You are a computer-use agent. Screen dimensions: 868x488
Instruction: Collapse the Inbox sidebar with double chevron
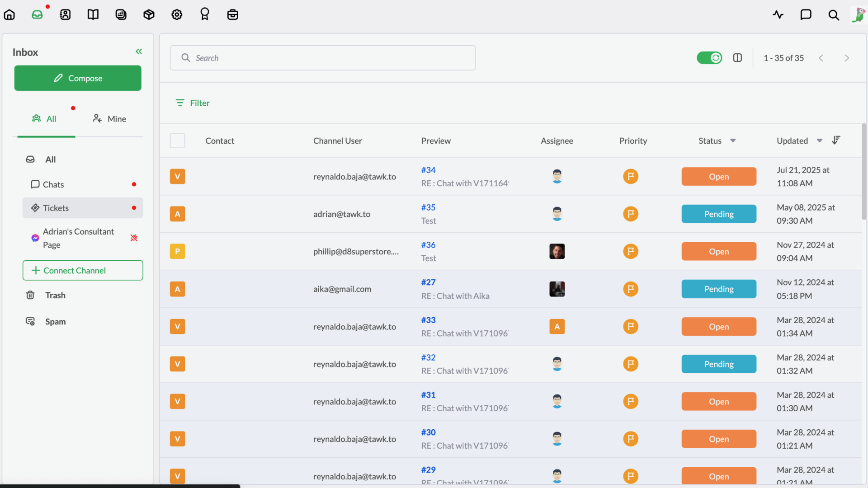pyautogui.click(x=139, y=52)
